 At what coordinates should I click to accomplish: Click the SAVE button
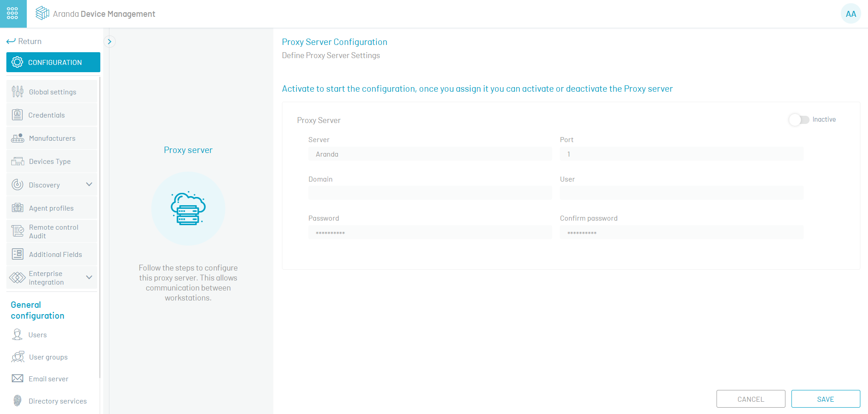826,399
